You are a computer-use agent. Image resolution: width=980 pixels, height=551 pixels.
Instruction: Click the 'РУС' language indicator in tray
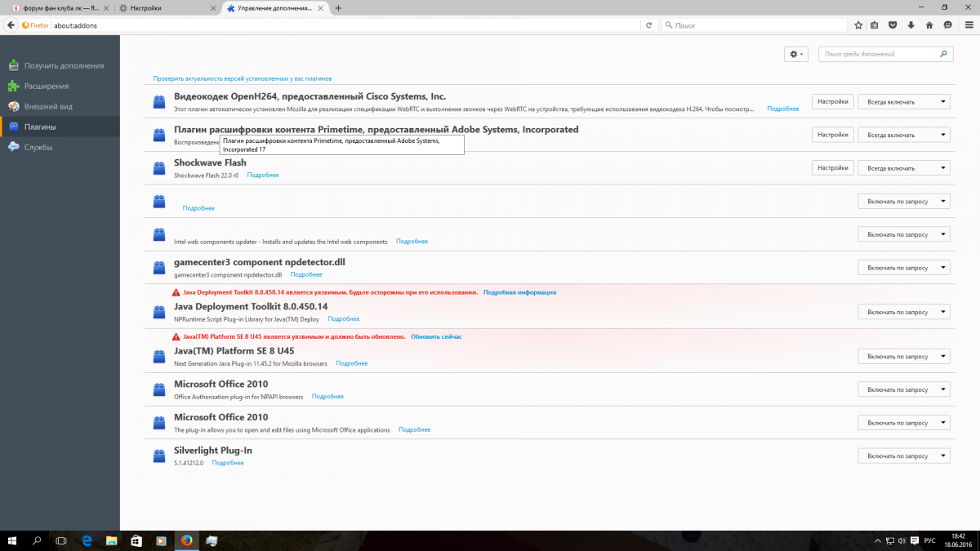click(x=929, y=541)
